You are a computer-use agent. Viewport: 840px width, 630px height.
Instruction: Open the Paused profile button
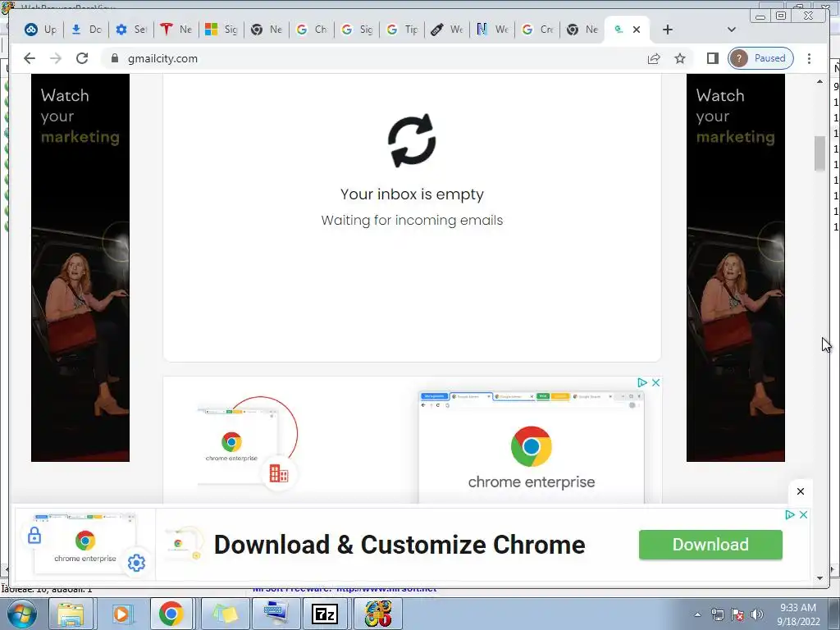point(760,58)
